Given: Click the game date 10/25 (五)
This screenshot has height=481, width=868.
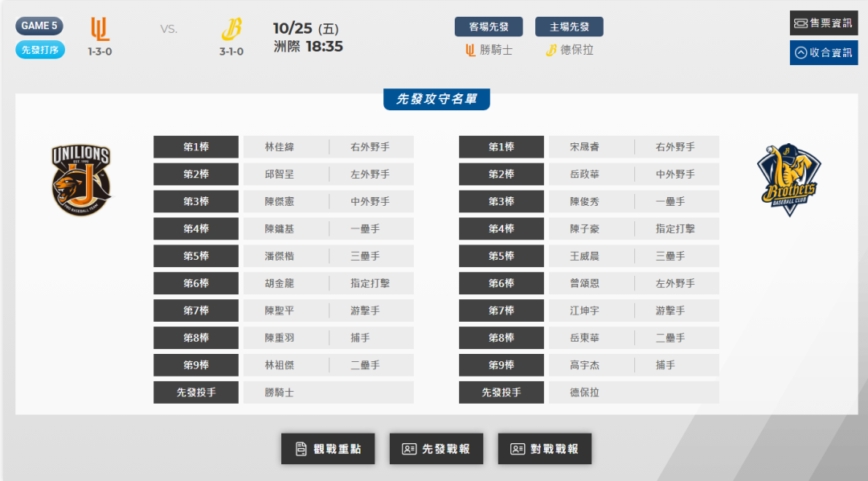Looking at the screenshot, I should click(x=306, y=28).
